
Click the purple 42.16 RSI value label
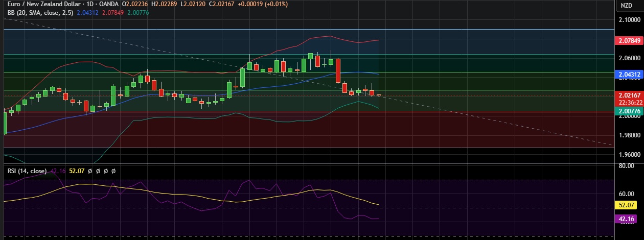(627, 219)
